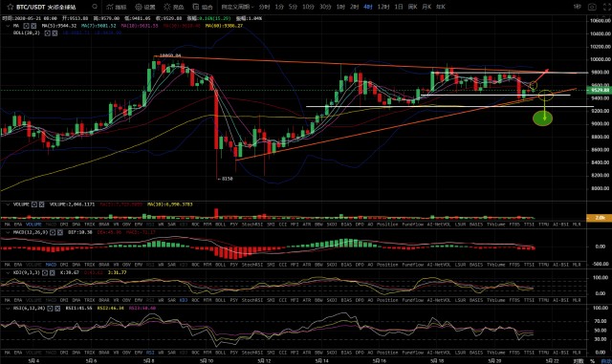612x364 pixels.
Task: Select BOLL in the volume panel indicator list
Action: pyautogui.click(x=221, y=225)
